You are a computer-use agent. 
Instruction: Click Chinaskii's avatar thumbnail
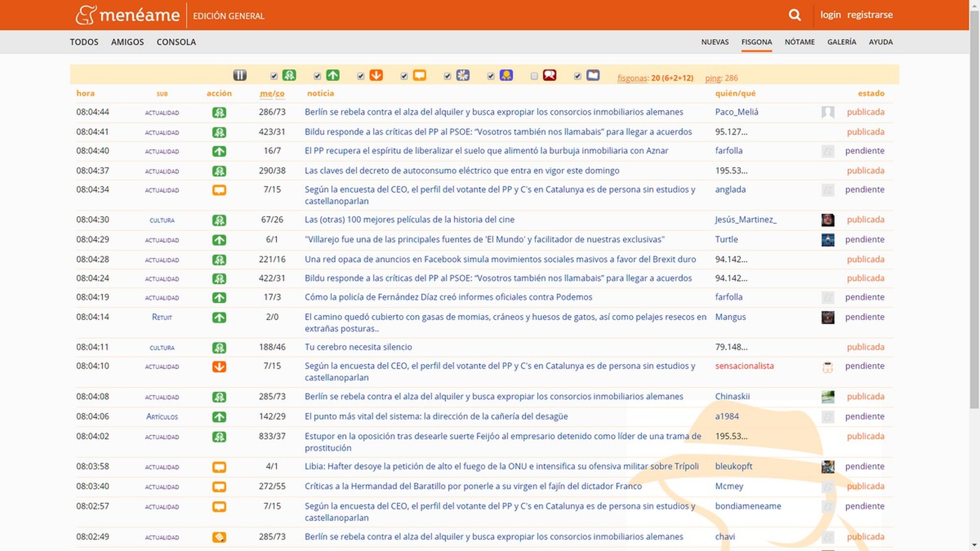point(828,397)
